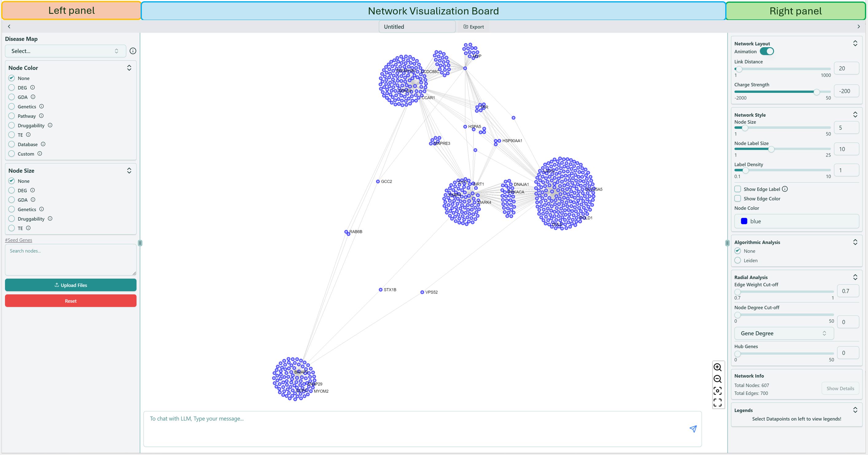Collapse the left panel with the arrow
The width and height of the screenshot is (868, 455).
pos(9,26)
